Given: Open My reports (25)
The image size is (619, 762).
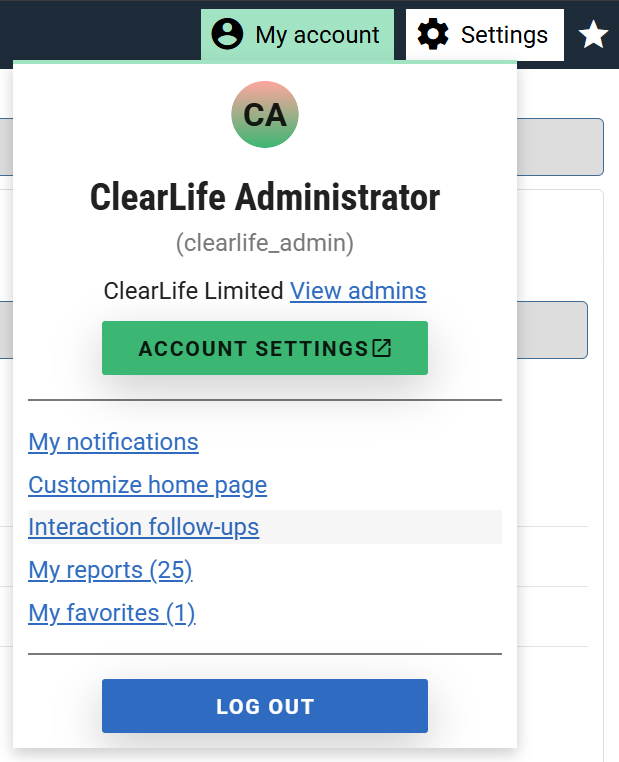Looking at the screenshot, I should pyautogui.click(x=110, y=570).
